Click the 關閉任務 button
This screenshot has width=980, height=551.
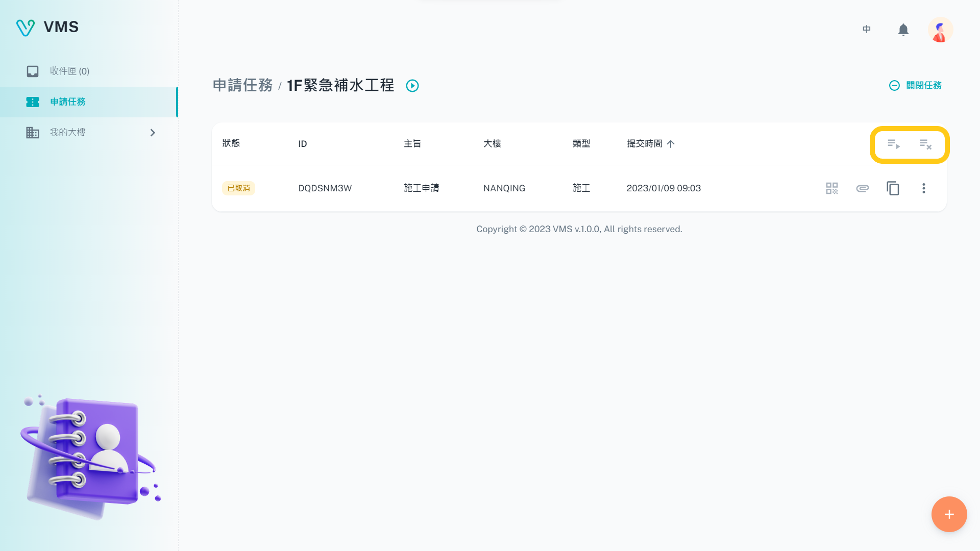pos(915,86)
